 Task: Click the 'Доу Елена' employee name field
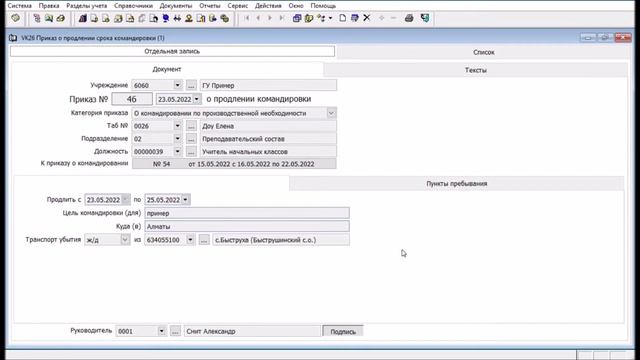tap(268, 126)
